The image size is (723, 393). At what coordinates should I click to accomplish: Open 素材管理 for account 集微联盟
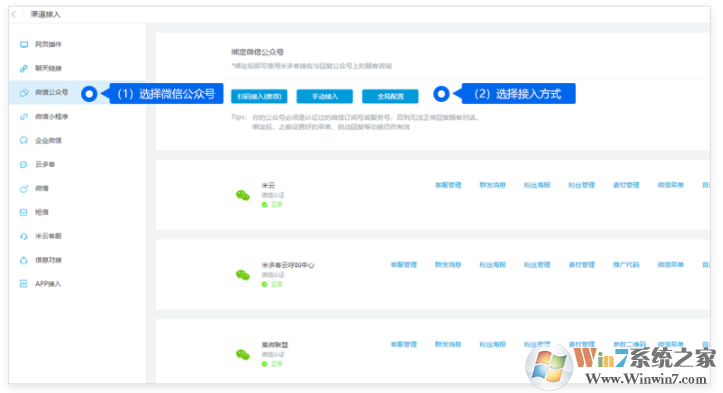(581, 344)
